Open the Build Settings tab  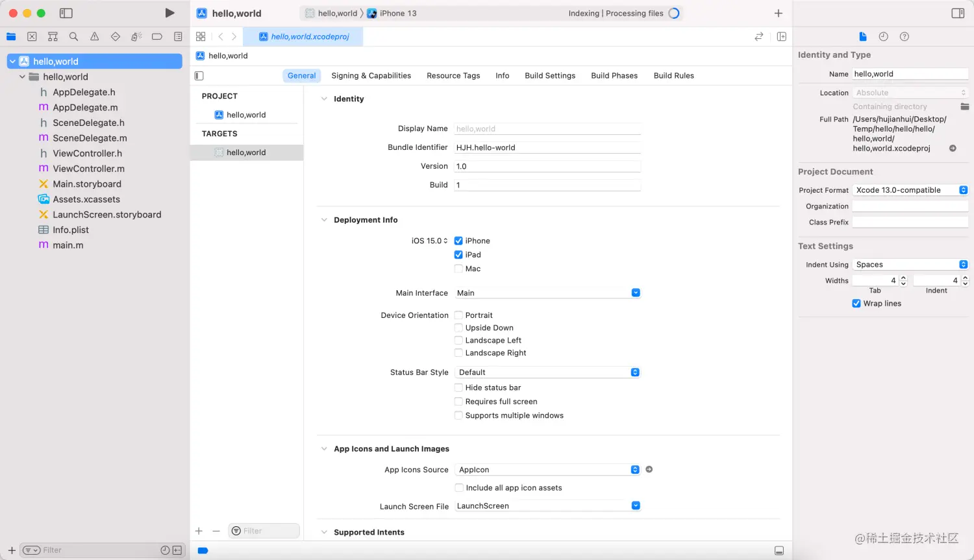tap(550, 75)
